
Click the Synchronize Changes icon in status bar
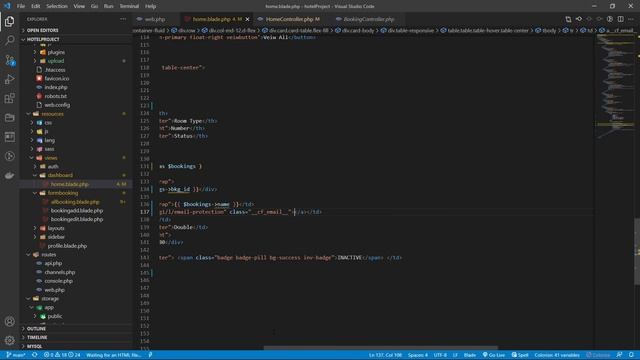[35, 355]
